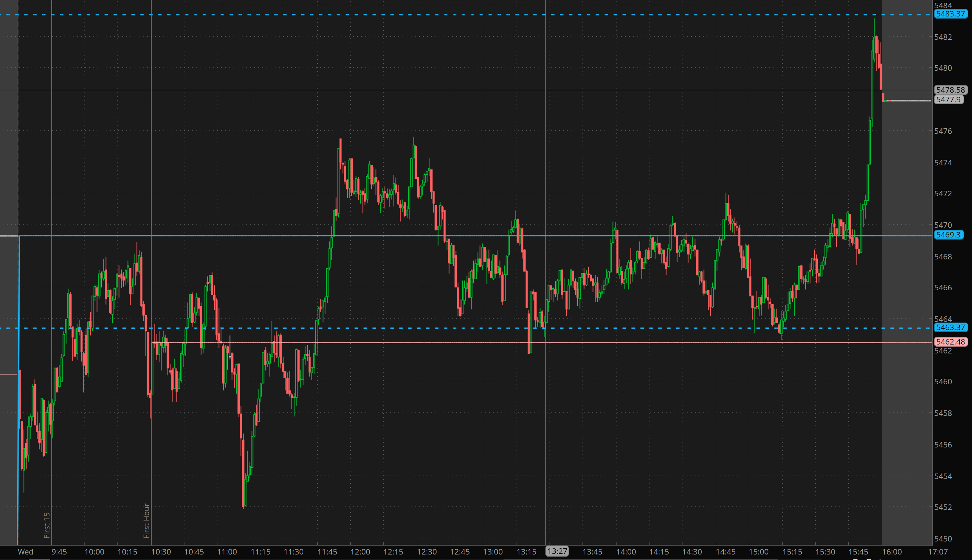Click the 'First Hour' vertical line label
This screenshot has height=560, width=972.
click(x=146, y=521)
